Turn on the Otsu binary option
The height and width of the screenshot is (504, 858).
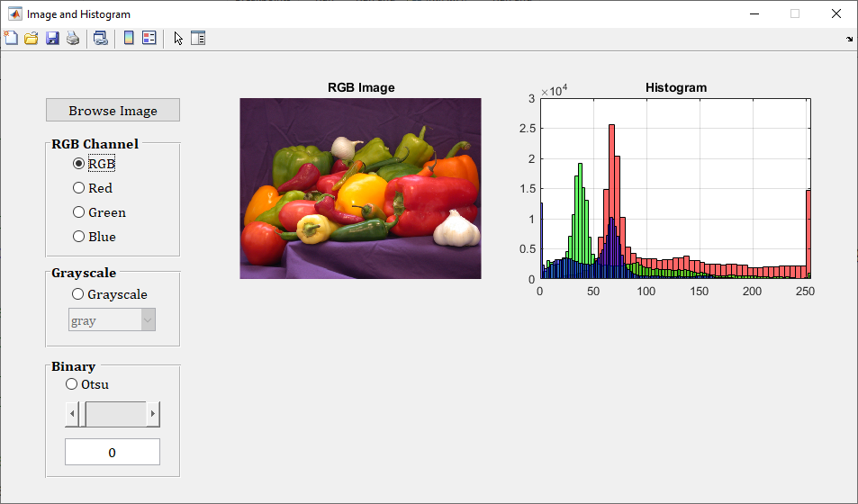point(72,384)
